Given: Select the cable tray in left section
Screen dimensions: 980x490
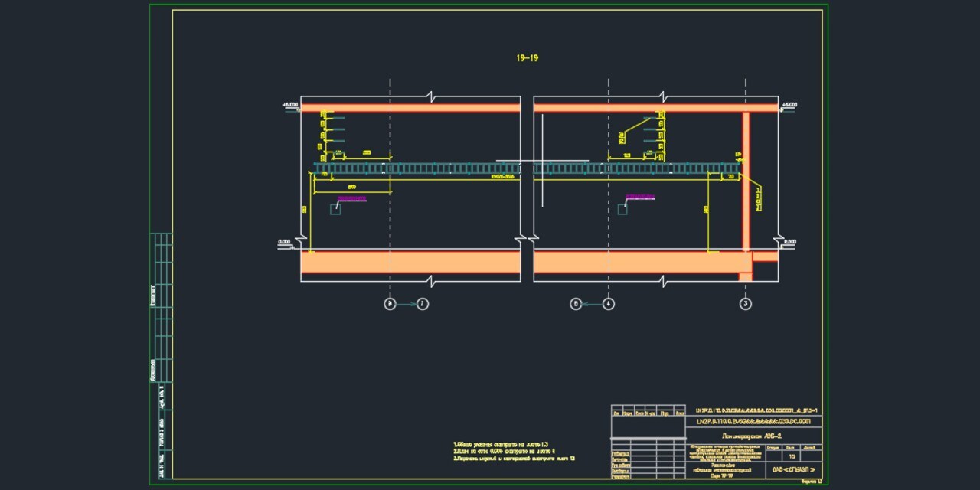Looking at the screenshot, I should [x=417, y=168].
